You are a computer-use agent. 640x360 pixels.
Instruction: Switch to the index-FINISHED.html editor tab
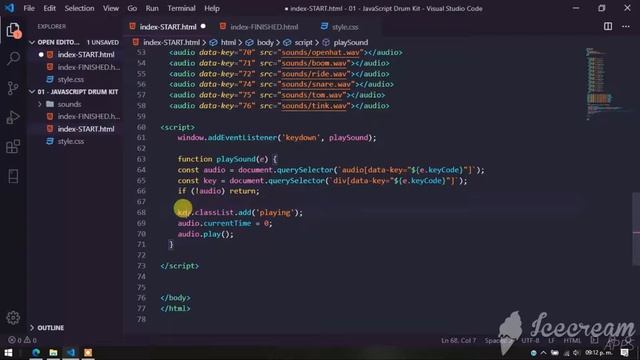(x=264, y=27)
